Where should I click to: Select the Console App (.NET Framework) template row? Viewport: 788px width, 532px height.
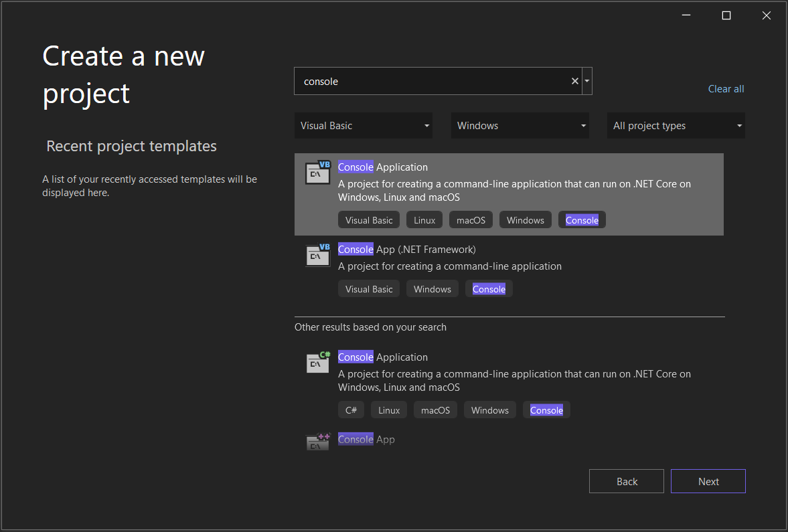point(509,266)
